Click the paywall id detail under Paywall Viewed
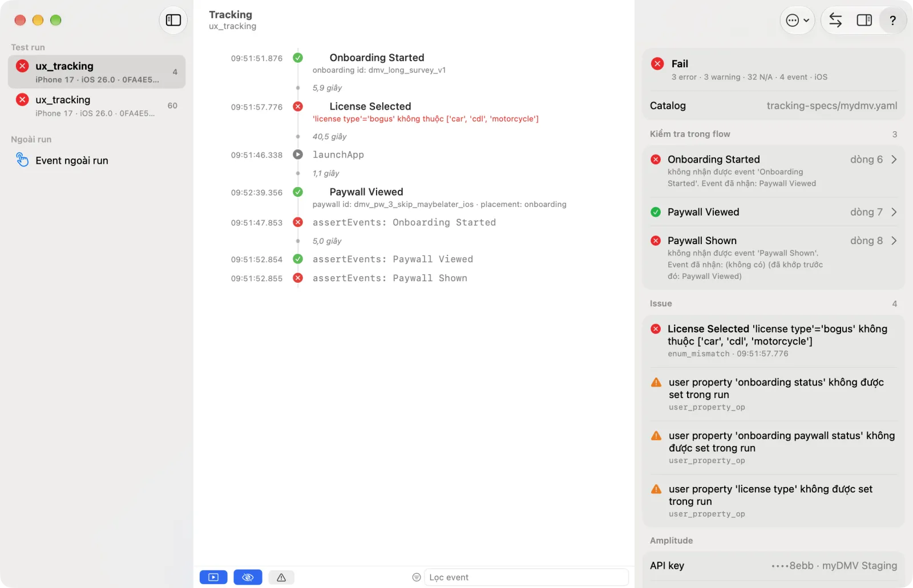This screenshot has height=588, width=913. [439, 204]
